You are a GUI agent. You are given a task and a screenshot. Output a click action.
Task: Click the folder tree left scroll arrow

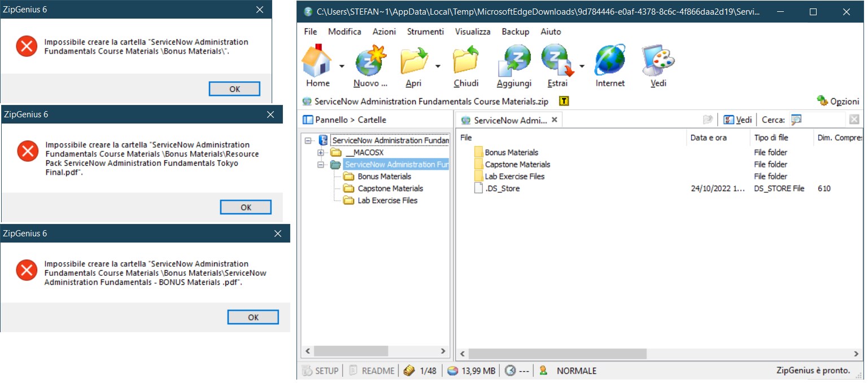point(308,351)
